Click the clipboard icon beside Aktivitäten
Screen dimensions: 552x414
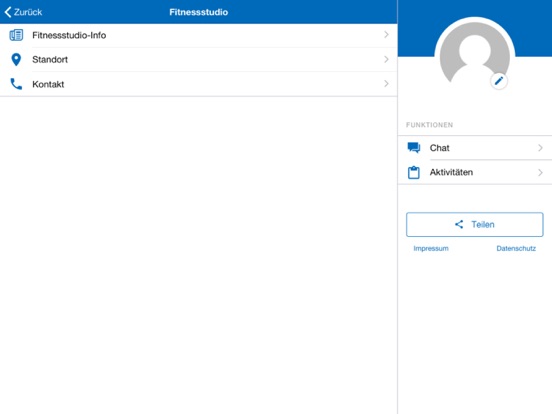[414, 172]
